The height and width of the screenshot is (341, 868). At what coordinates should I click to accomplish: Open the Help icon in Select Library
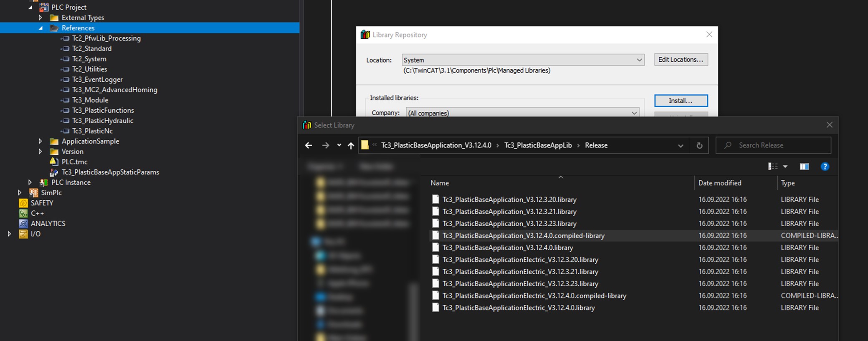point(825,167)
